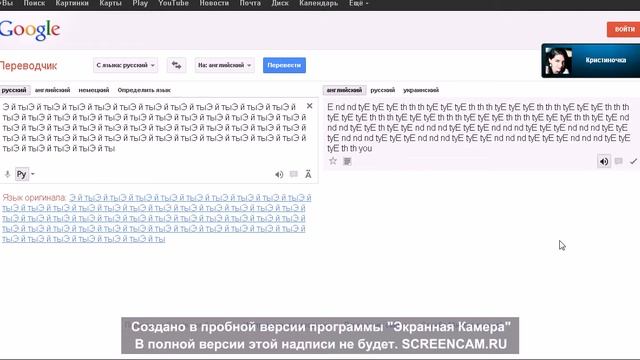Select target tab украинский

point(421,90)
